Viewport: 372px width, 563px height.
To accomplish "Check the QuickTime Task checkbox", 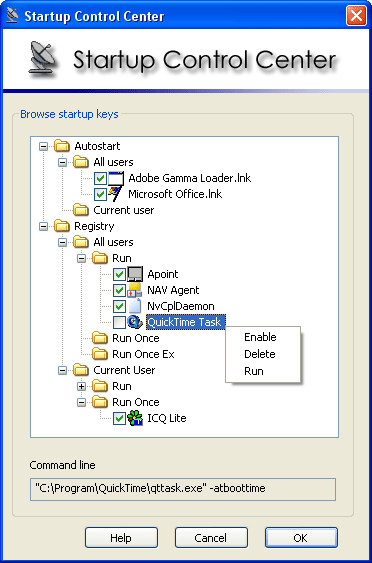I will click(x=119, y=322).
